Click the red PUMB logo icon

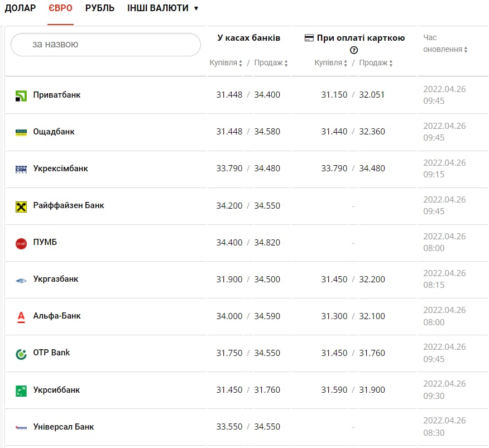[x=21, y=243]
